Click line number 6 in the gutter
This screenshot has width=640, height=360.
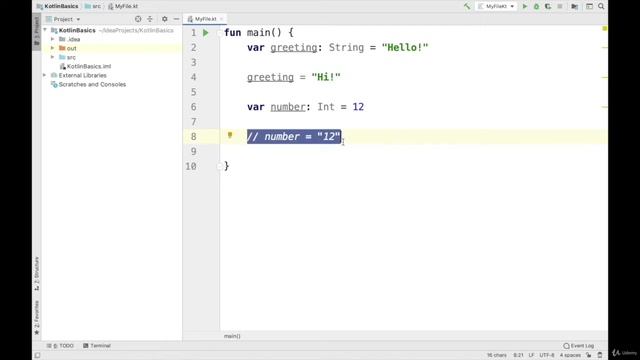tap(193, 107)
